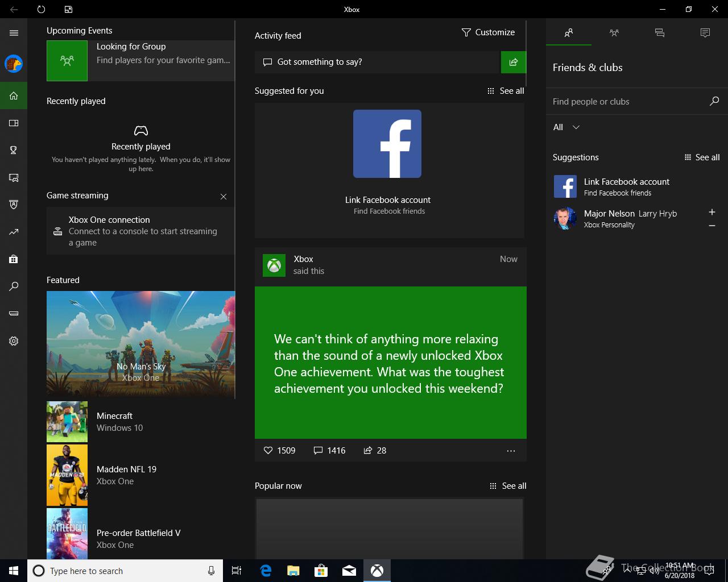The image size is (728, 582).
Task: Open File Explorer from the taskbar
Action: [293, 571]
